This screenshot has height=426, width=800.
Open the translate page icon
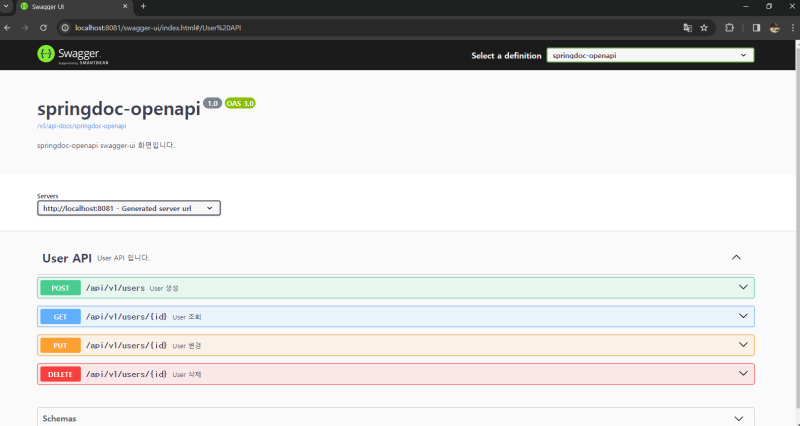[x=688, y=28]
